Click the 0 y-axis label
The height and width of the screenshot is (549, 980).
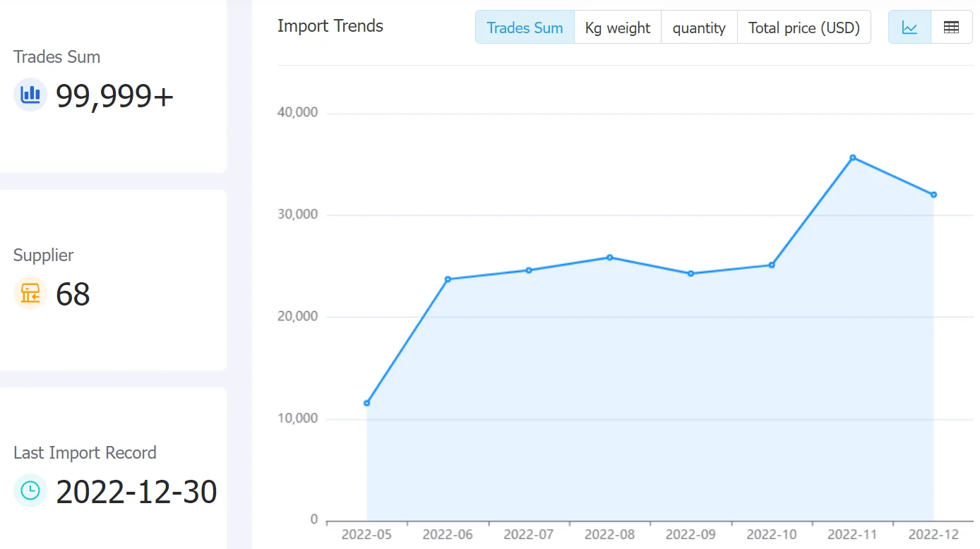(314, 520)
